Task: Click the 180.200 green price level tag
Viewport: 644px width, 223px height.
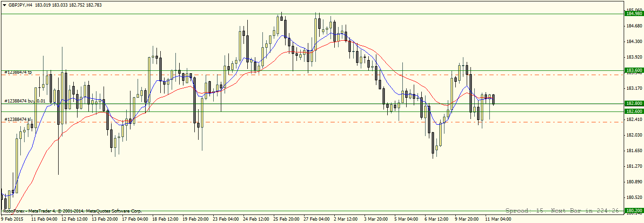Action: [634, 211]
